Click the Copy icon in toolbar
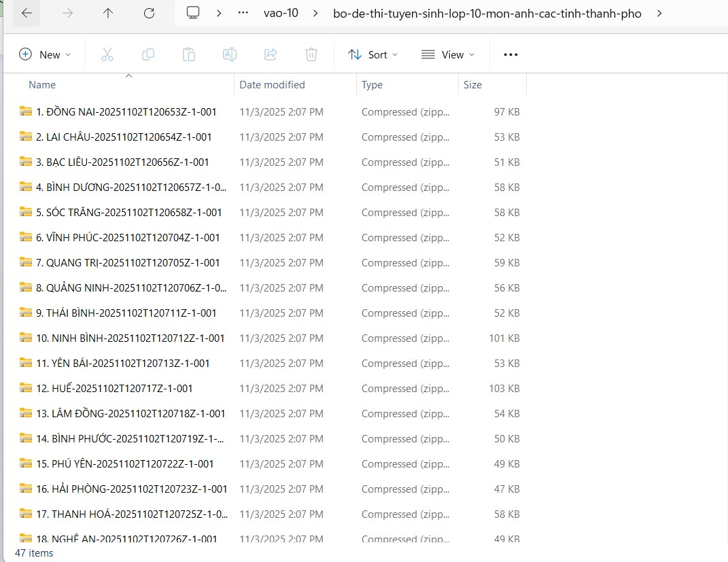This screenshot has height=562, width=728. [x=148, y=55]
